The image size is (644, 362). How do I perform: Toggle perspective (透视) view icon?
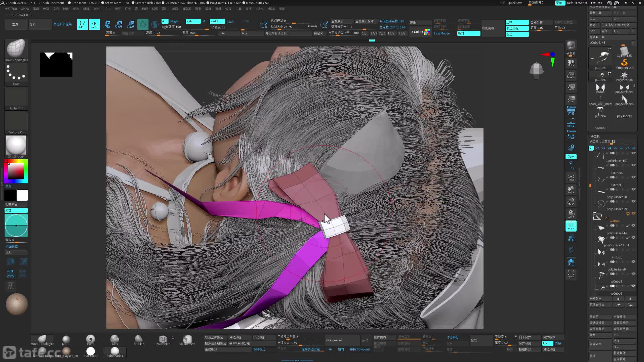(571, 111)
